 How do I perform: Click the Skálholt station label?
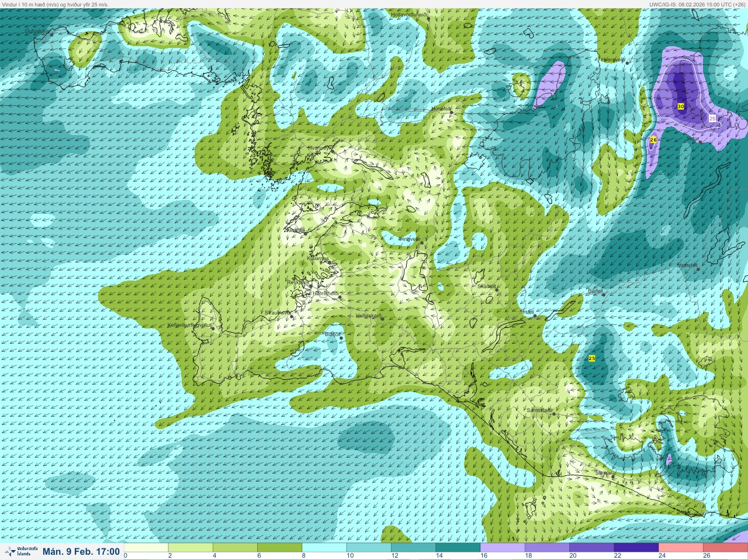[x=486, y=286]
